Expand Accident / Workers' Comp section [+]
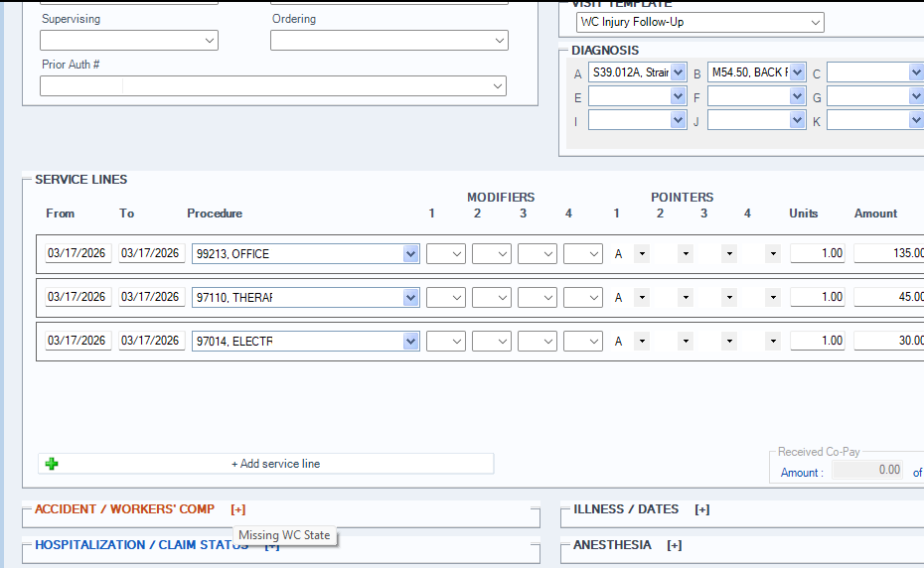Viewport: 924px width, 568px height. (x=238, y=509)
